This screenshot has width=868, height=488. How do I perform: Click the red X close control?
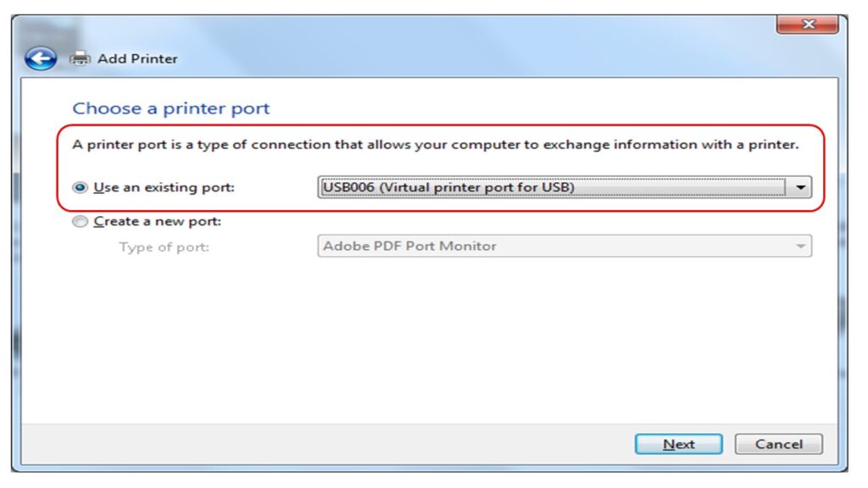pos(806,25)
